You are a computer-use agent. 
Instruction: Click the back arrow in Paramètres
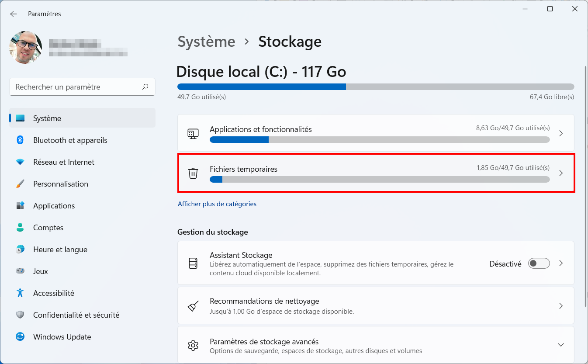pos(14,14)
